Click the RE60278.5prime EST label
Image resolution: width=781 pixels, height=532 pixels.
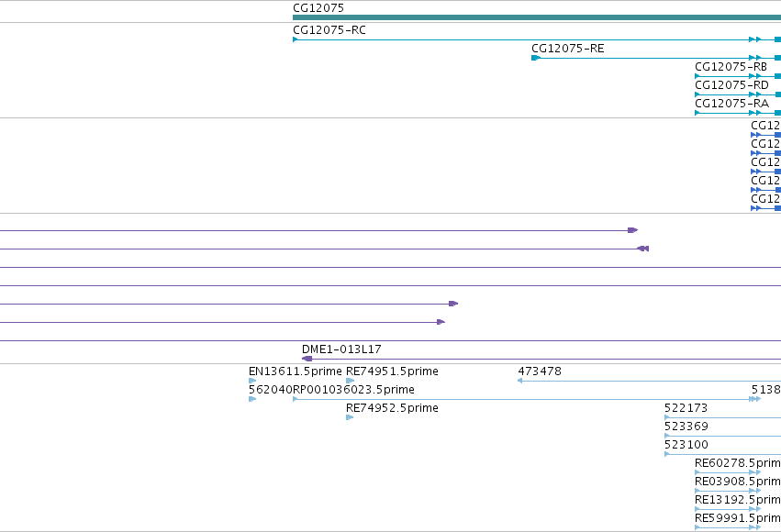point(738,463)
